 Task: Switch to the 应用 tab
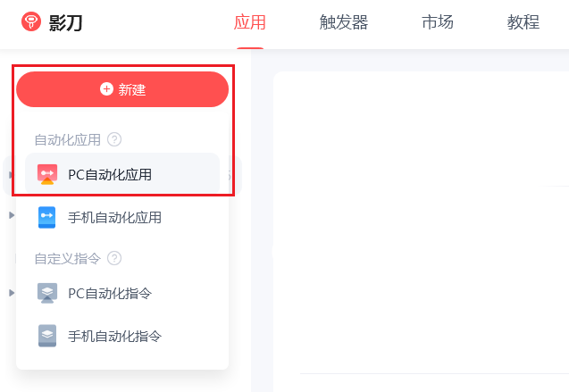coord(250,22)
